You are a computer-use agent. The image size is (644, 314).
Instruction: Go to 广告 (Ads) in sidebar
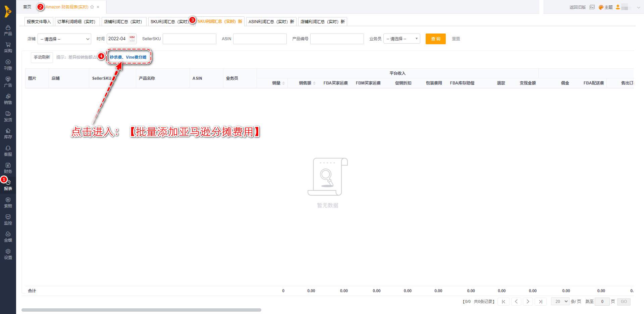[x=8, y=82]
